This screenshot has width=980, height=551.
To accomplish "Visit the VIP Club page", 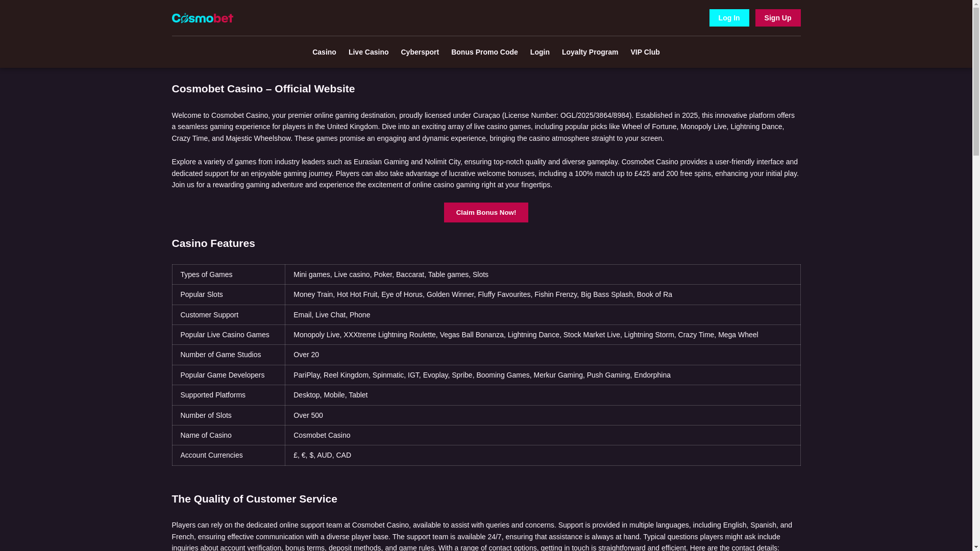I will [x=645, y=52].
